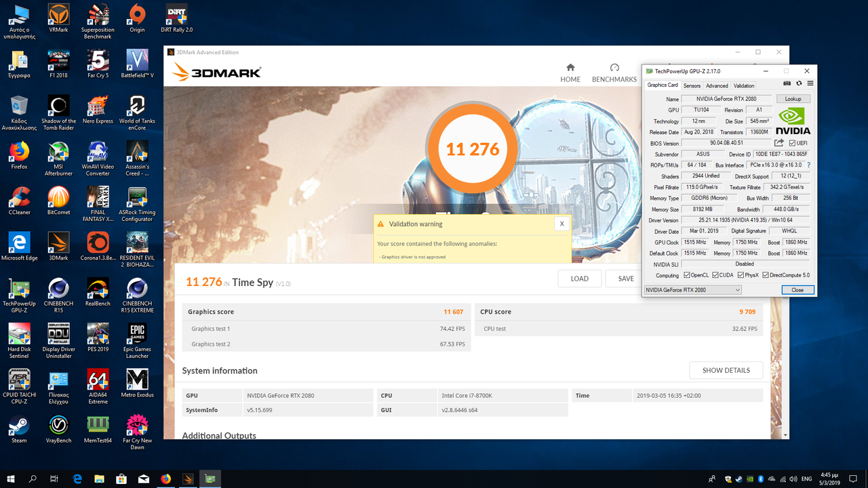Click GPU-Z refresh icon

799,83
